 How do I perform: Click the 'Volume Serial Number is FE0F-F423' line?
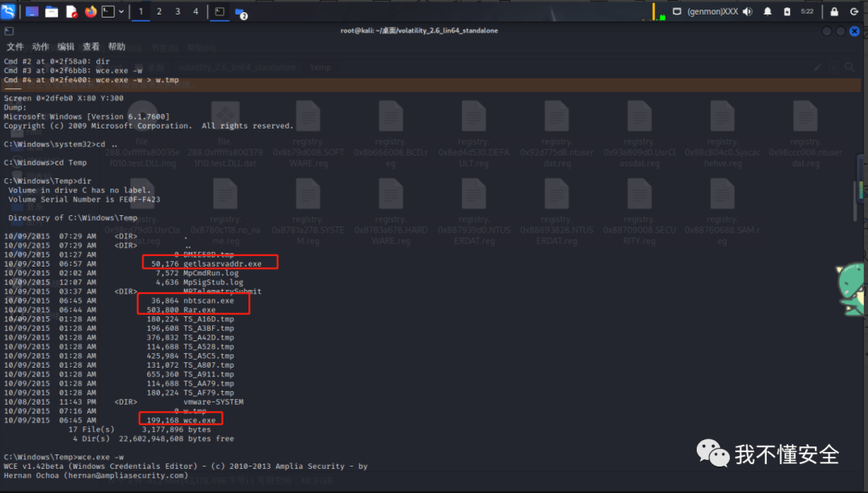tap(84, 199)
